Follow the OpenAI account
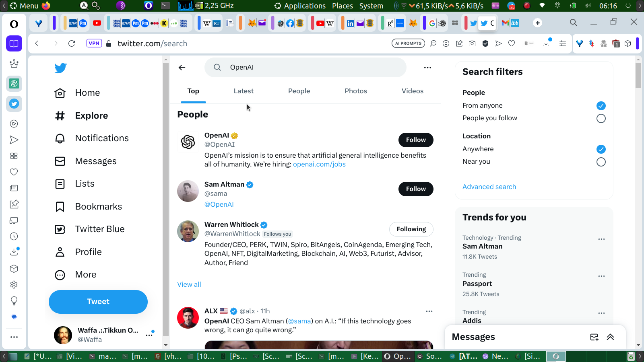 tap(416, 140)
